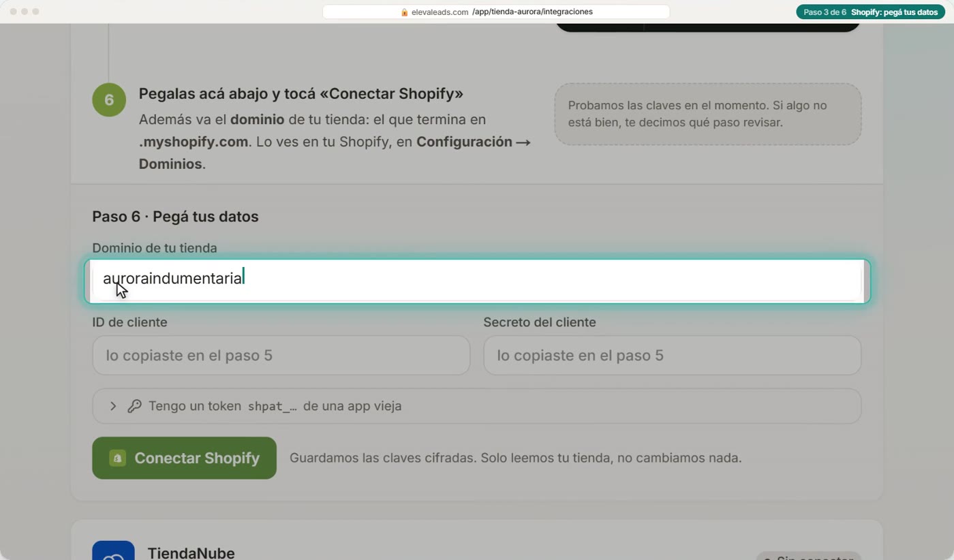Click the "Pegalas acá abajo" step title
Screen dimensions: 954x560
(301, 93)
